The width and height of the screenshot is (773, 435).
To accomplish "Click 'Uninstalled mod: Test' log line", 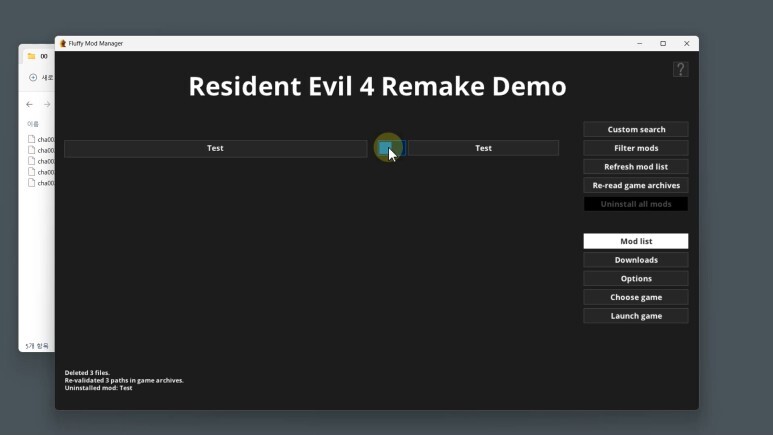I will coord(98,388).
